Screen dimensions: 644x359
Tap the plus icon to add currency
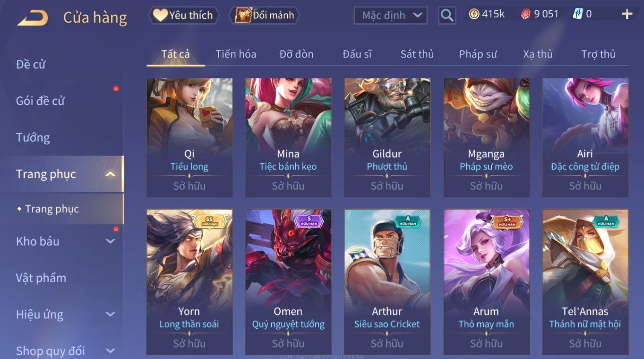(x=627, y=14)
